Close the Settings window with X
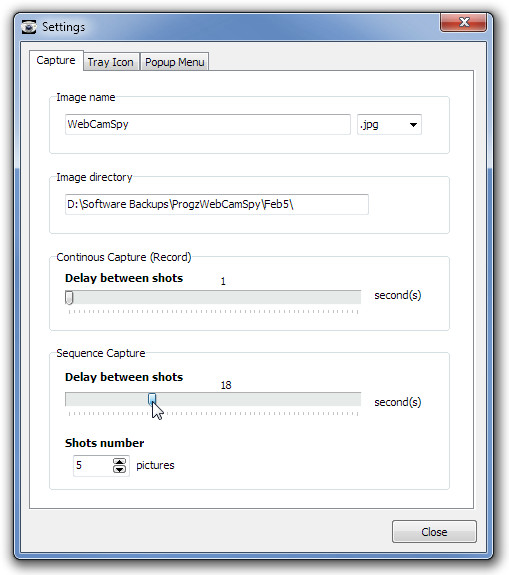The height and width of the screenshot is (575, 509). coord(464,22)
